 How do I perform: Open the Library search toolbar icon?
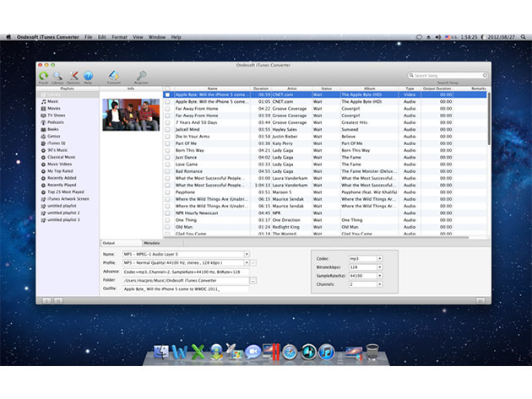click(59, 77)
